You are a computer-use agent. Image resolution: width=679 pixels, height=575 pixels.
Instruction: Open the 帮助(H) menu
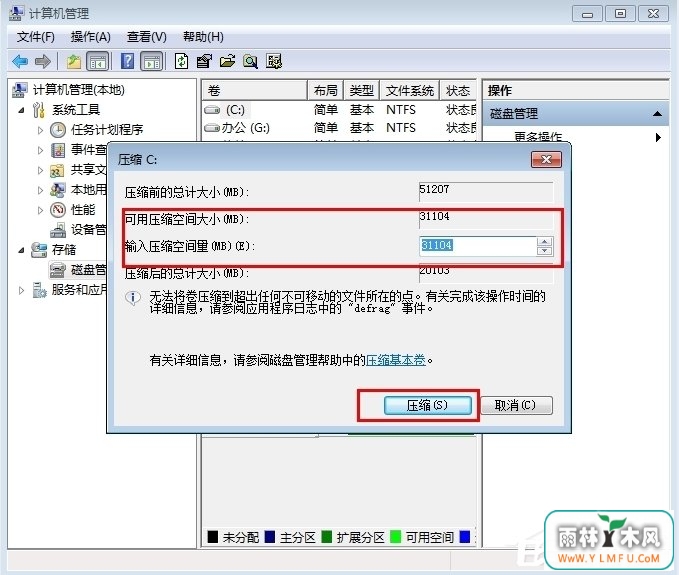coord(203,37)
